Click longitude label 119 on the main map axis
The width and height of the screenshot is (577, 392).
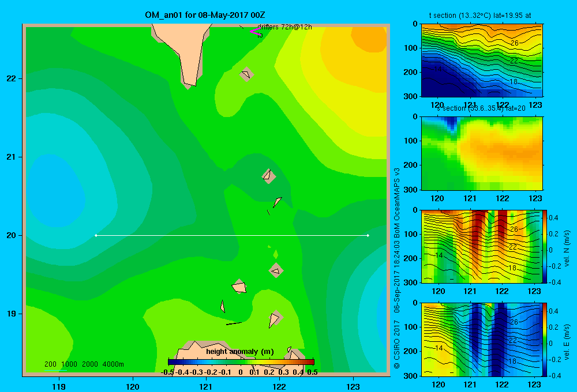pyautogui.click(x=59, y=386)
